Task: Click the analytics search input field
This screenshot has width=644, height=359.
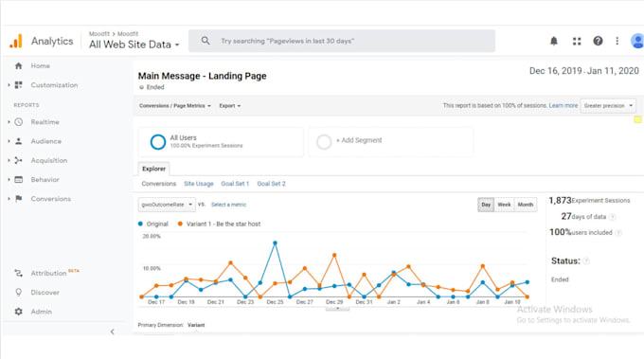Action: click(341, 41)
